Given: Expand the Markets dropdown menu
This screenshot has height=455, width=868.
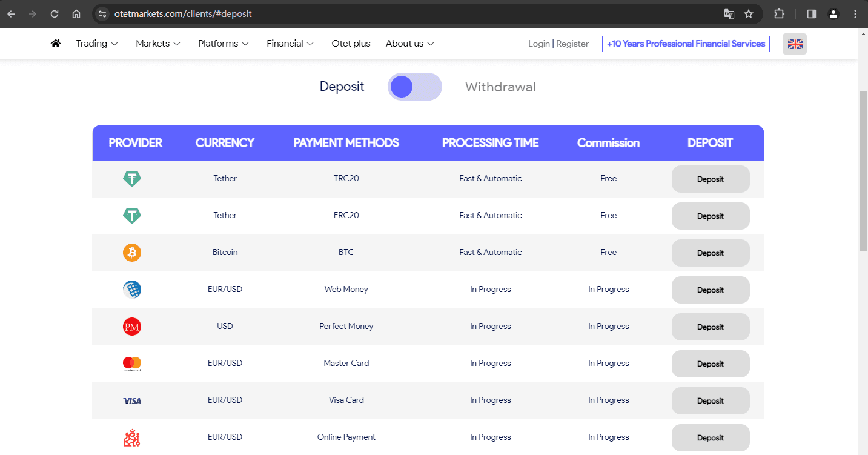Looking at the screenshot, I should [158, 44].
